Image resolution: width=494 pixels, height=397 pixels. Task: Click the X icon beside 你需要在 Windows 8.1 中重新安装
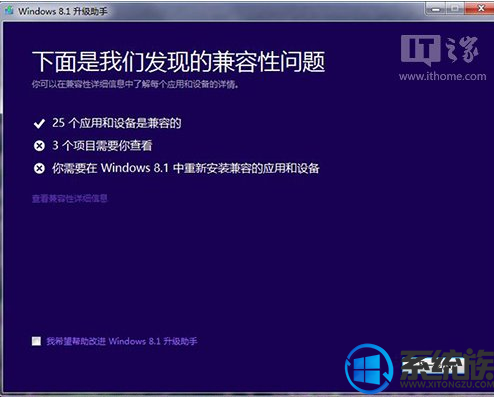coord(39,168)
